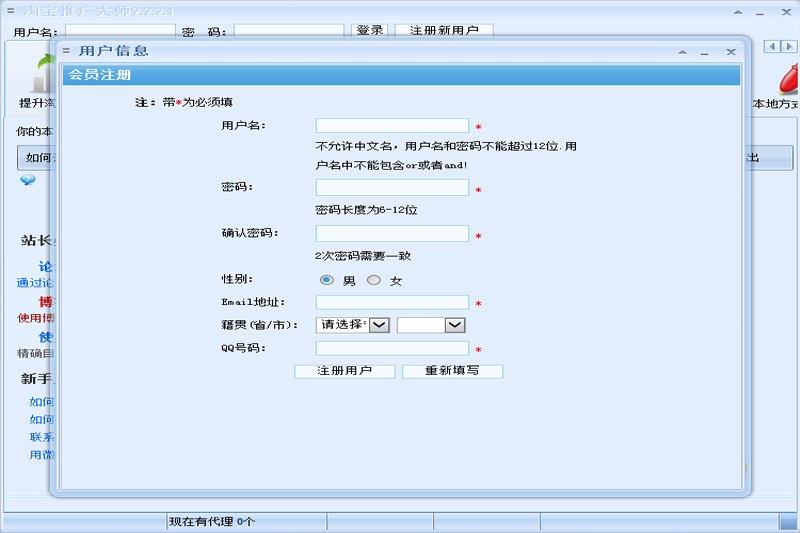800x533 pixels.
Task: Click the 如何 button in main window
Action: pos(37,158)
